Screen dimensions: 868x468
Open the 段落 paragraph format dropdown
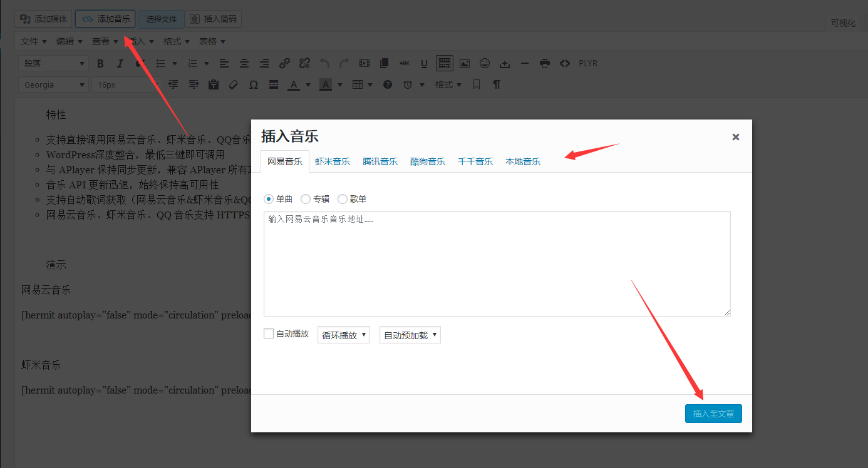click(x=54, y=63)
